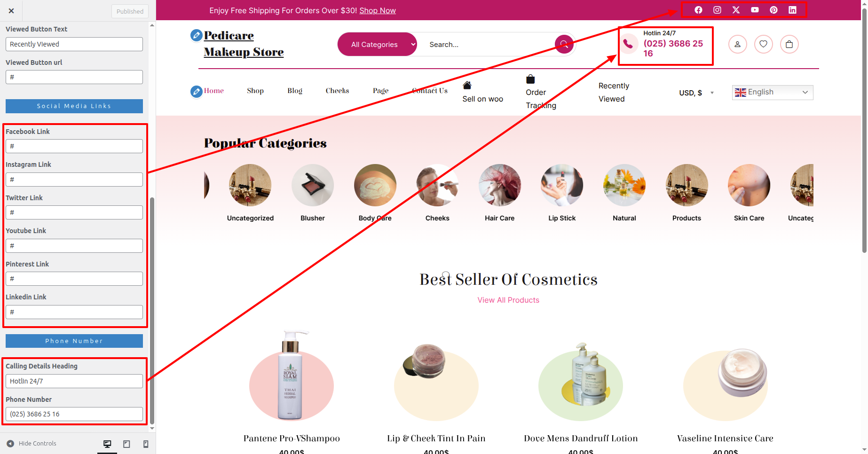
Task: Focus the Phone Number input field
Action: (x=74, y=414)
